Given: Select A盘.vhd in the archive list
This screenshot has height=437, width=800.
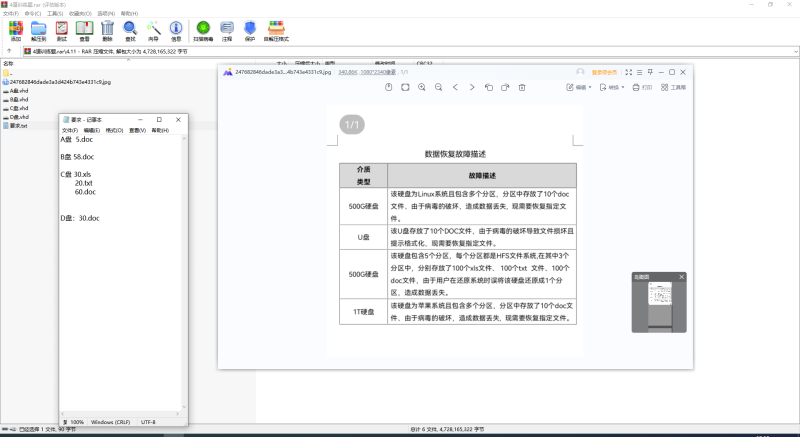Looking at the screenshot, I should click(16, 91).
